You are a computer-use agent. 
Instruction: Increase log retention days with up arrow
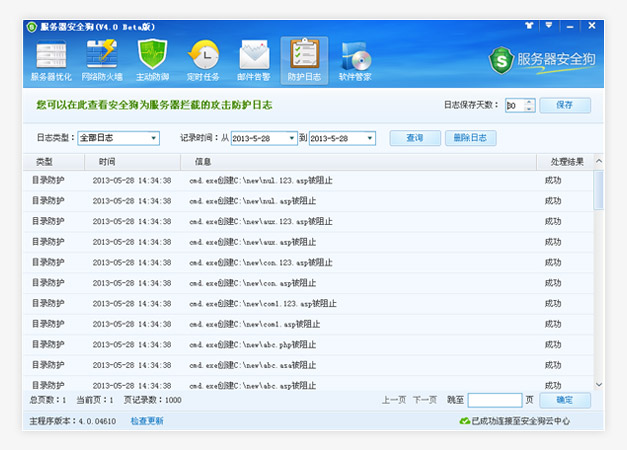click(x=529, y=101)
